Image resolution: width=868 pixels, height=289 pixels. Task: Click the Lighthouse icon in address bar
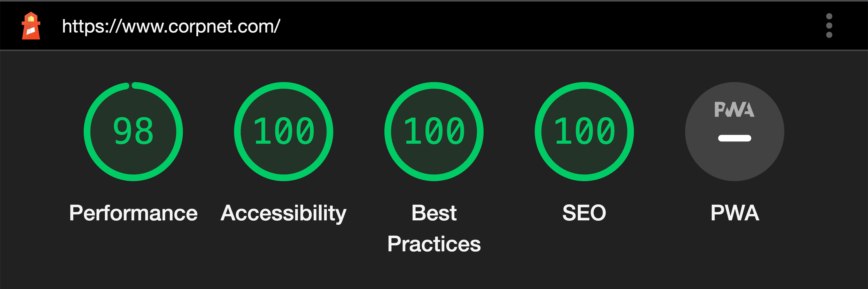(27, 24)
